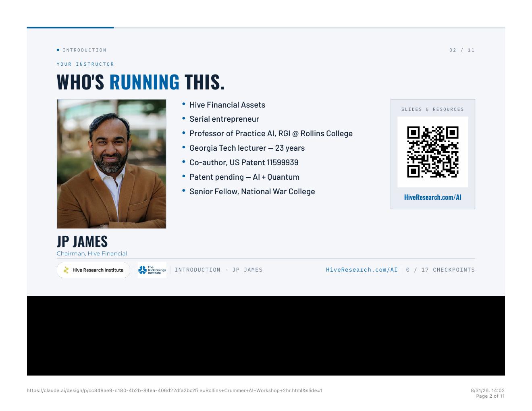Click 'Page 2 of 11' page indicator
Screen dimensions: 532x411
(490, 396)
